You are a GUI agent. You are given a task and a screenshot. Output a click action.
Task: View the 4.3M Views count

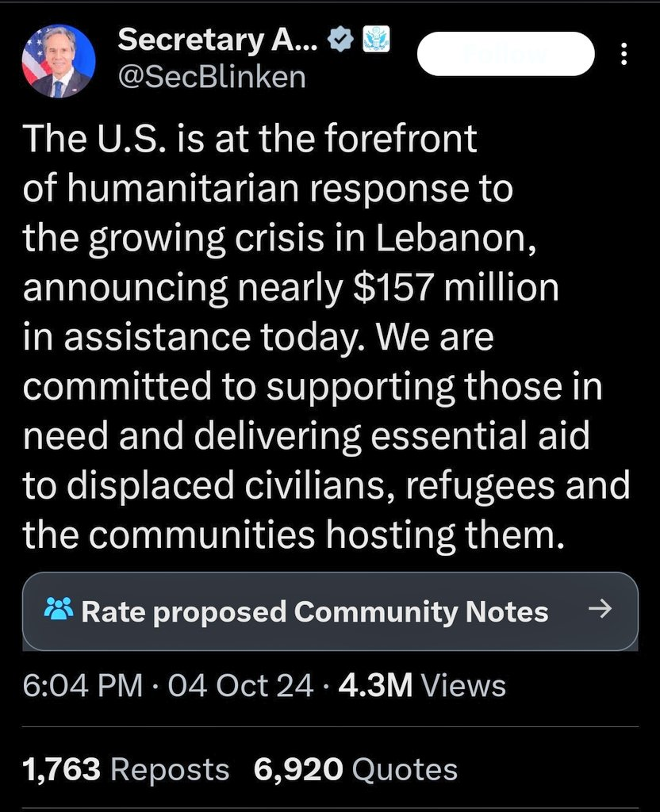click(422, 686)
